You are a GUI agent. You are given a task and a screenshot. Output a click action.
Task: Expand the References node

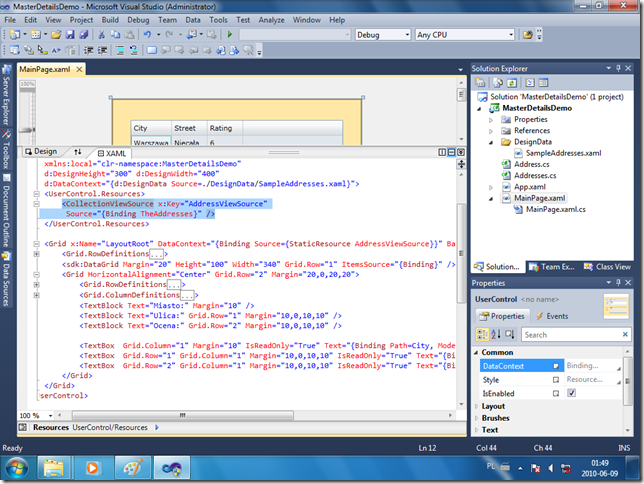491,131
